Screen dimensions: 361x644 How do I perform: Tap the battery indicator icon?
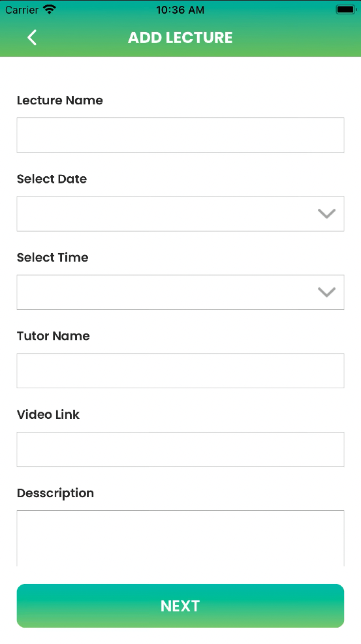[x=346, y=9]
